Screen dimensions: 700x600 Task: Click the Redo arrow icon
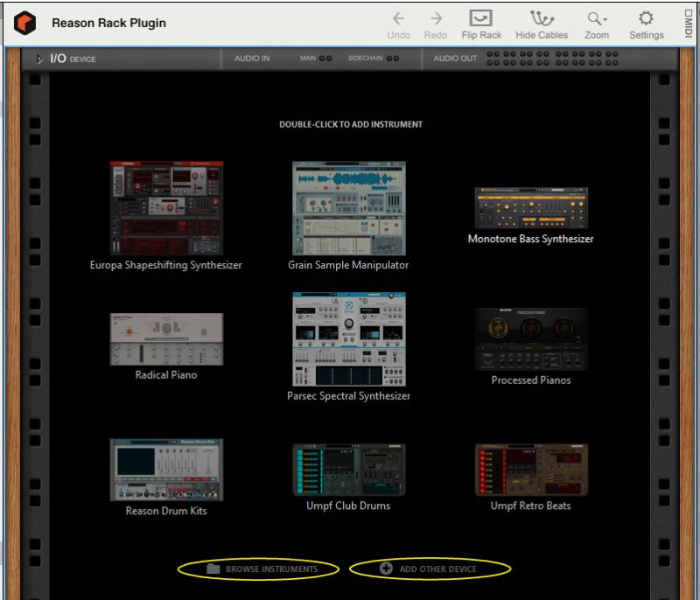pyautogui.click(x=435, y=19)
